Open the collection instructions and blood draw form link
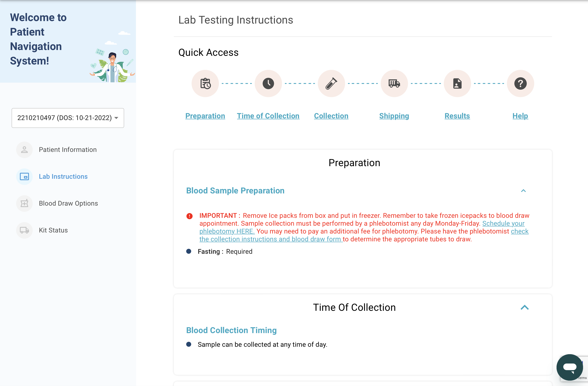Viewport: 588px width, 386px height. (x=271, y=239)
